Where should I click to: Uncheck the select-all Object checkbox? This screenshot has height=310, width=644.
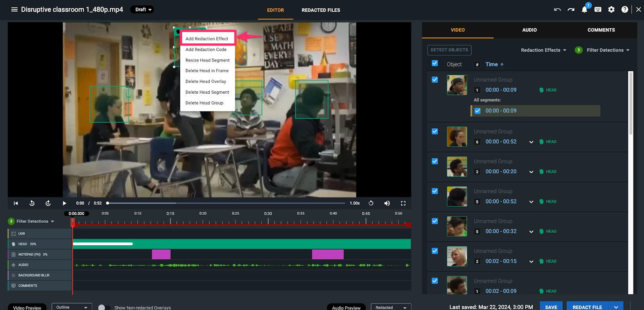pos(435,64)
